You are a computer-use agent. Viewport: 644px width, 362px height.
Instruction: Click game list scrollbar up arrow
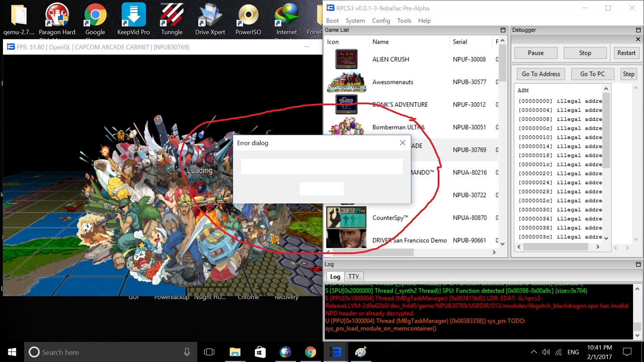pos(502,40)
